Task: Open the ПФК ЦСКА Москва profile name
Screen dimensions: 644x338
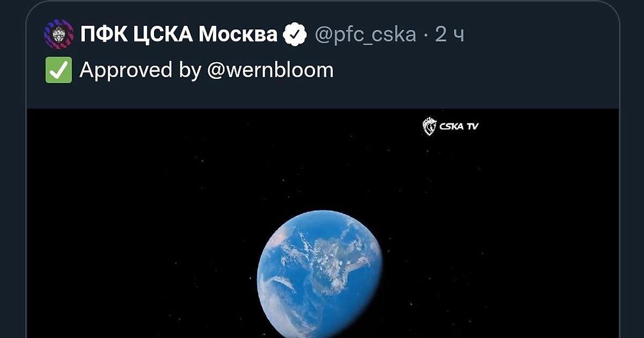Action: tap(179, 35)
